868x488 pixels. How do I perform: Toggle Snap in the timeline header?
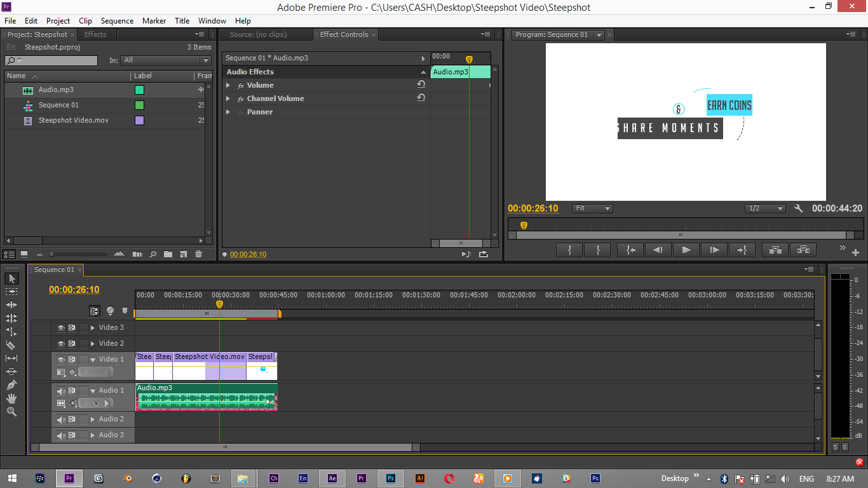pos(95,311)
